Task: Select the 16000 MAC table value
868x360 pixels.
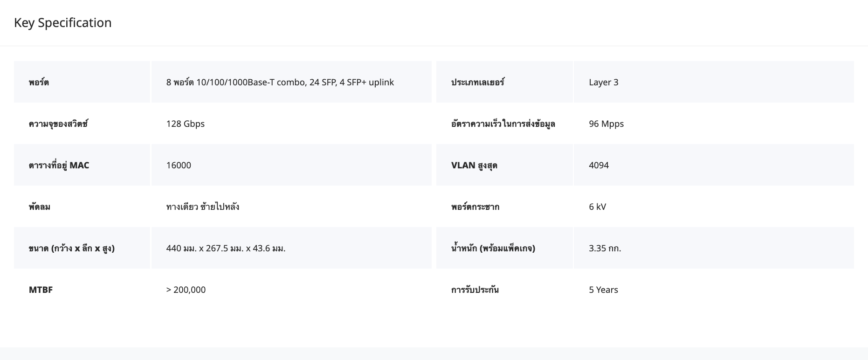Action: [x=179, y=166]
